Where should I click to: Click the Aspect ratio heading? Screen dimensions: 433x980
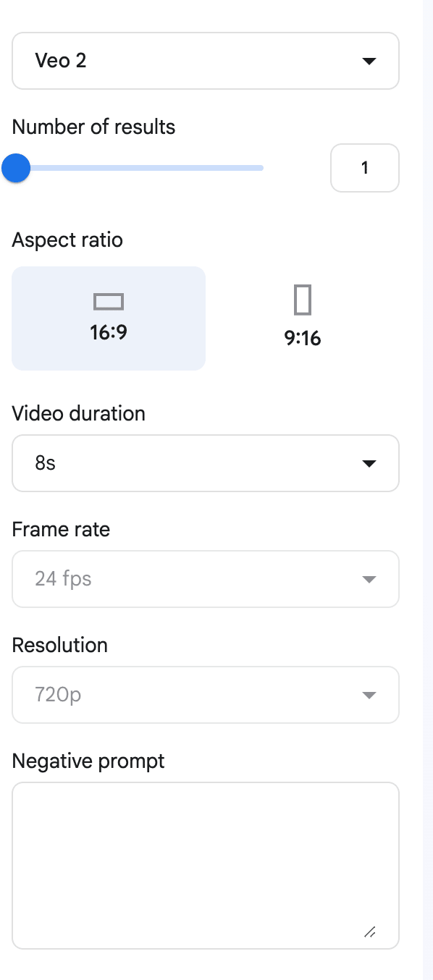[x=67, y=240]
